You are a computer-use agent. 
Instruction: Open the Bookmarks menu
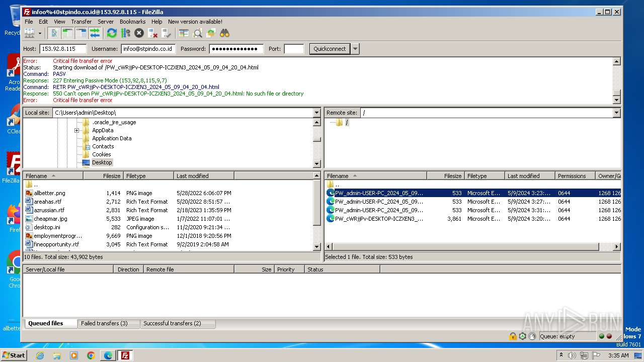(132, 22)
